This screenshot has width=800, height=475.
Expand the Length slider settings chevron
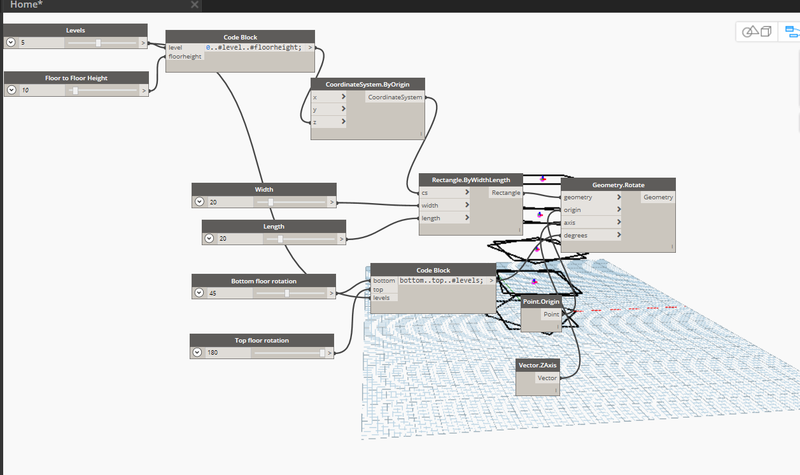[209, 238]
